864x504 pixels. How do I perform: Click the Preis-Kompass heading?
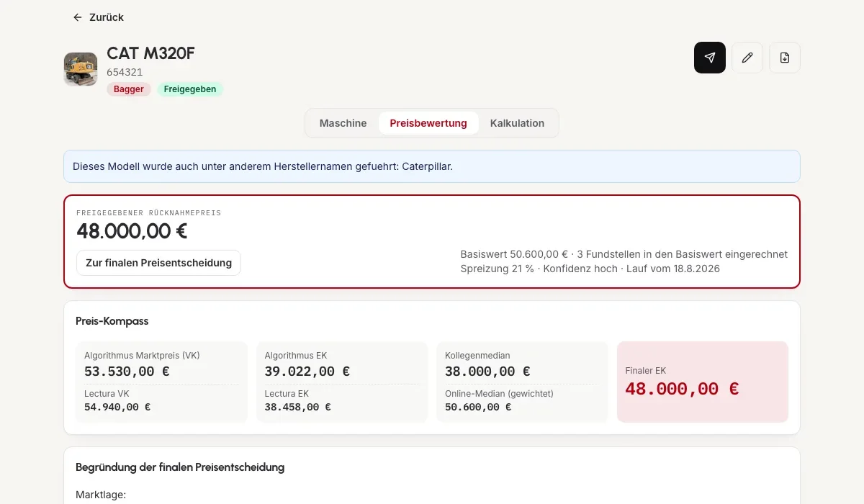[x=112, y=321]
